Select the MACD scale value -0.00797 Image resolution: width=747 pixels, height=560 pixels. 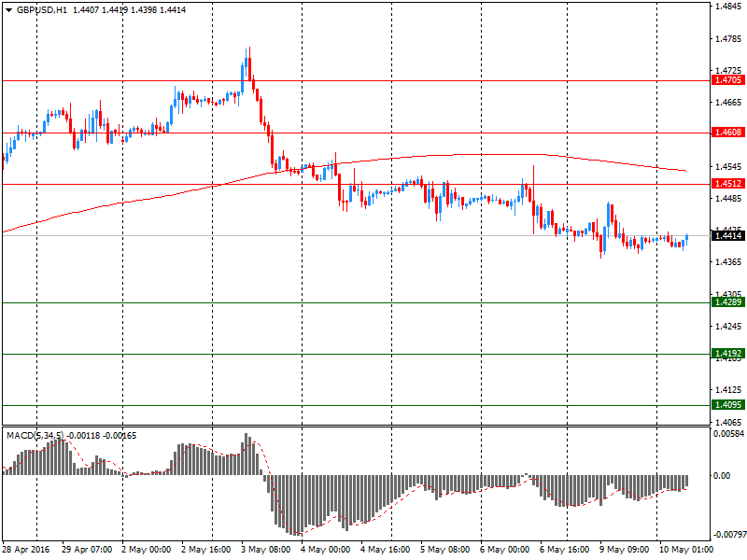[729, 534]
